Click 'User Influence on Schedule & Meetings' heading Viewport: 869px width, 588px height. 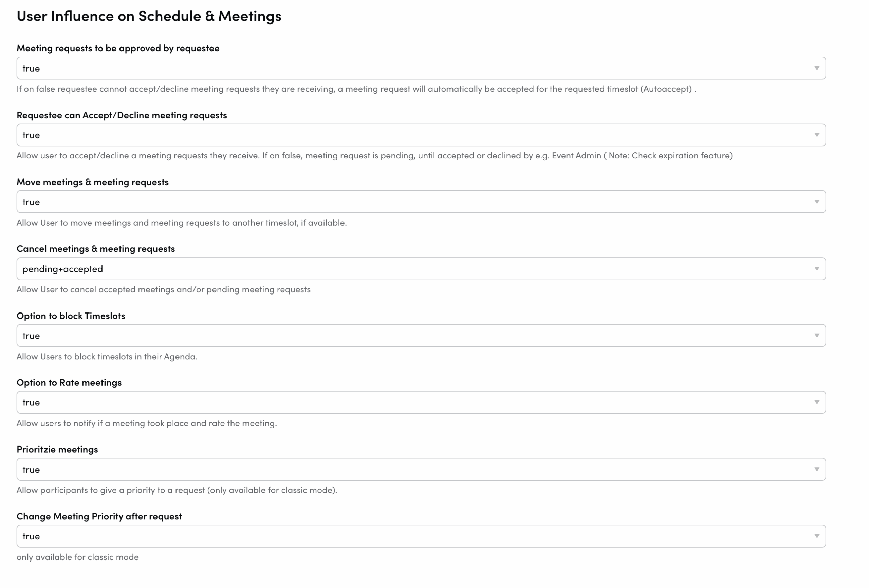coord(149,16)
